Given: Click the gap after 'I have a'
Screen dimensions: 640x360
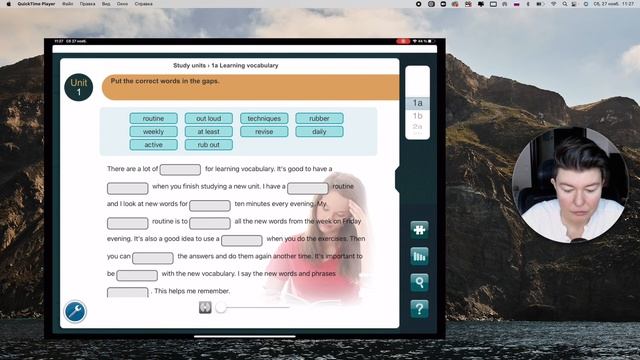Looking at the screenshot, I should (308, 188).
